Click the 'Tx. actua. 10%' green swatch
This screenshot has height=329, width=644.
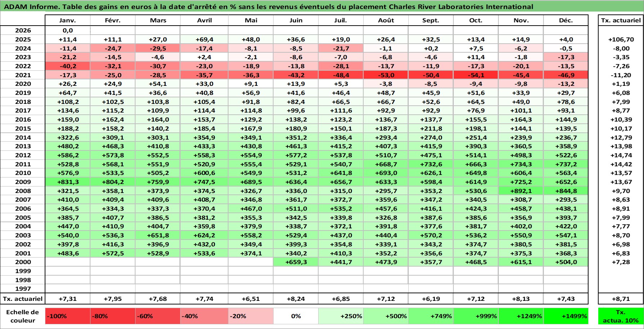click(621, 316)
